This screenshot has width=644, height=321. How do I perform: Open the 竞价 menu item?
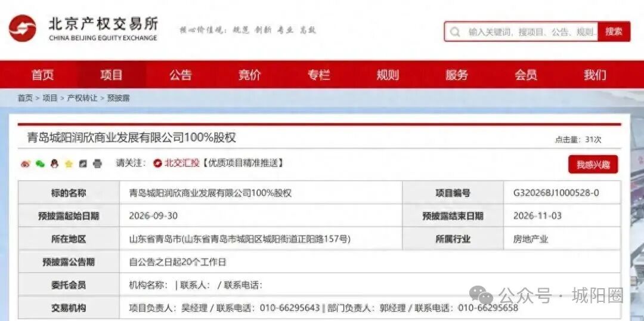pyautogui.click(x=250, y=75)
